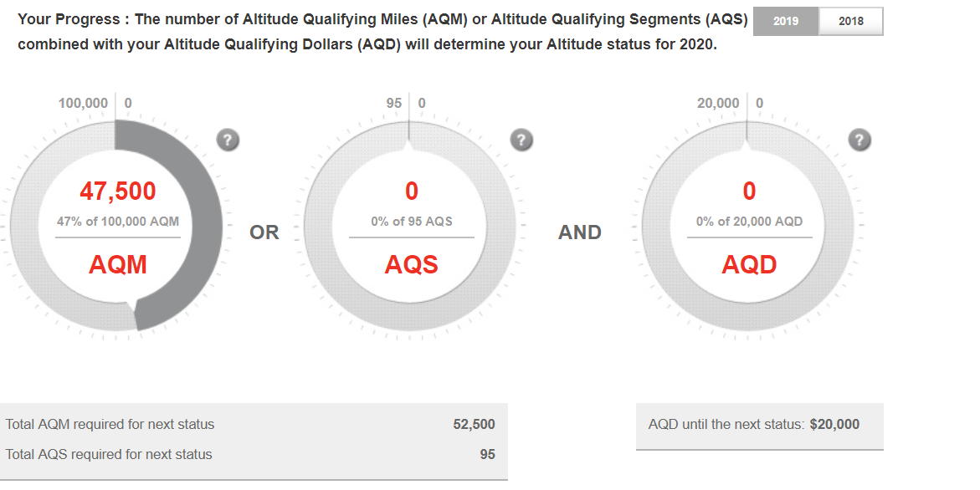Click the 100,000 scale label above AQM gauge

click(83, 103)
